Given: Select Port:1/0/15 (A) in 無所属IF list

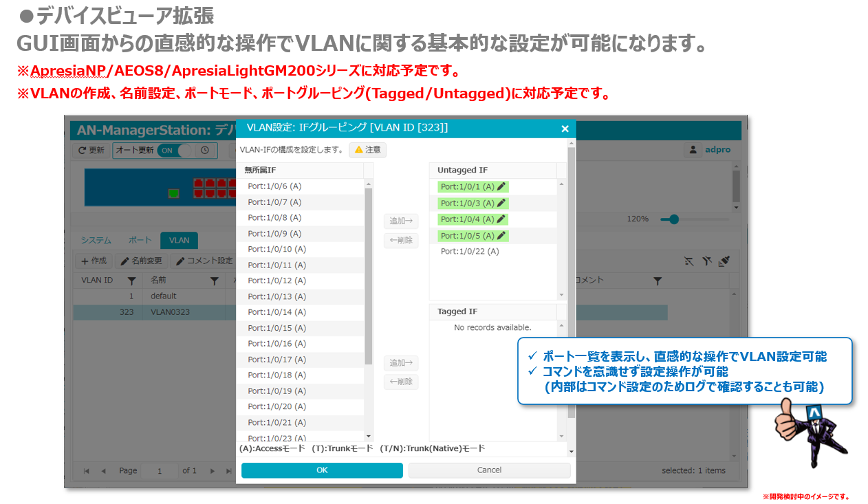Looking at the screenshot, I should (x=300, y=328).
